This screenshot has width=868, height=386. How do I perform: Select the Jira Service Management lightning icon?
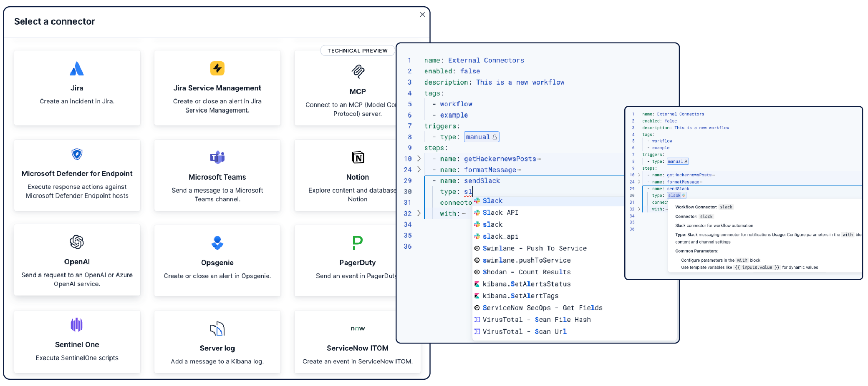(x=217, y=68)
